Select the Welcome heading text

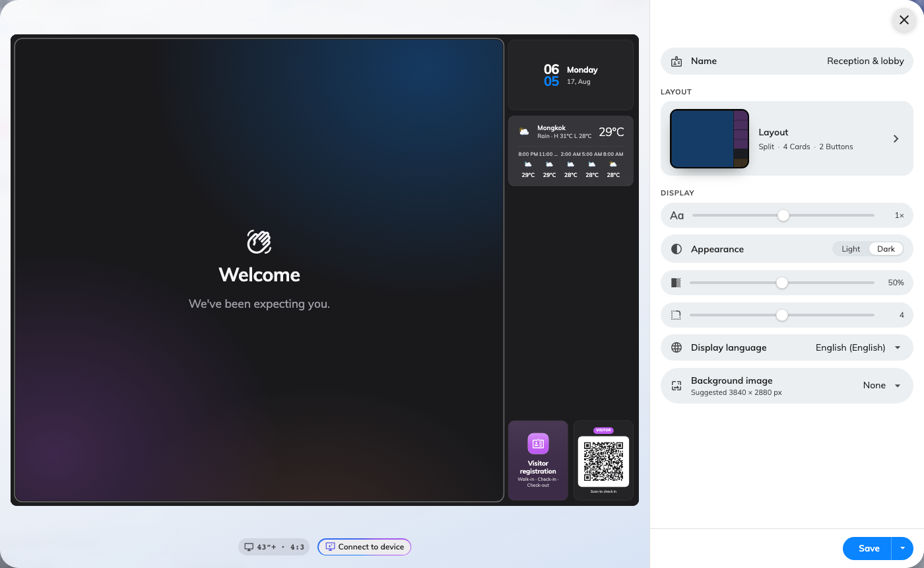coord(259,275)
